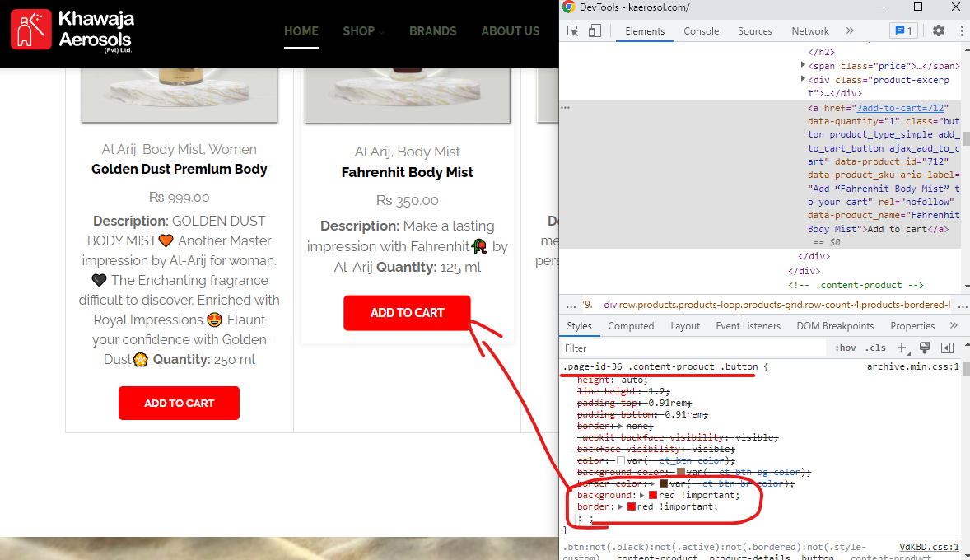The height and width of the screenshot is (560, 970).
Task: Click the .page-id-36 .content-product .button selector
Action: tap(660, 367)
